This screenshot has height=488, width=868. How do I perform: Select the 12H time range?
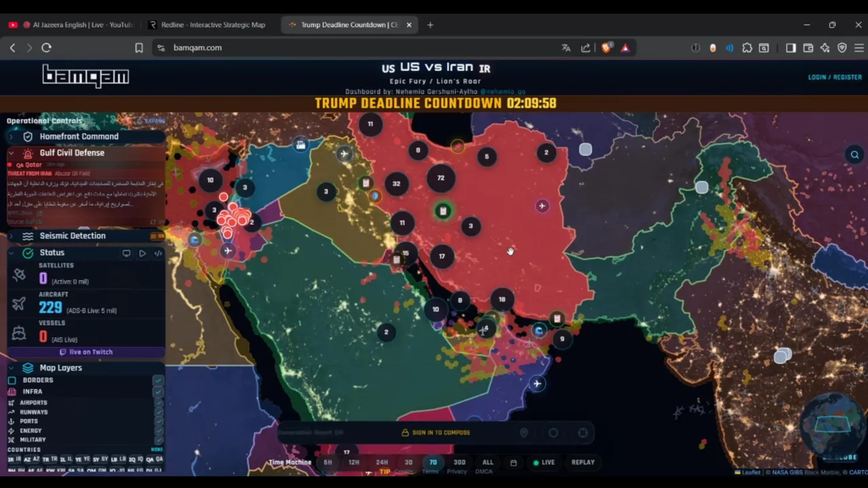pyautogui.click(x=354, y=462)
